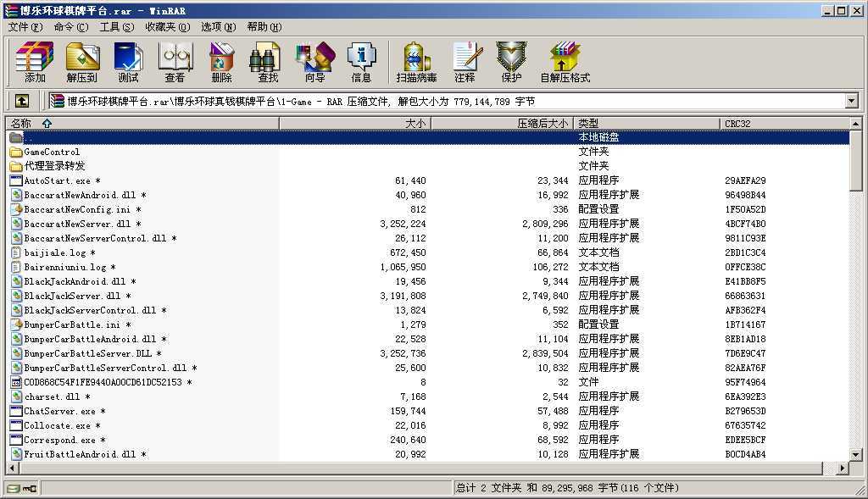The height and width of the screenshot is (499, 868).
Task: Open the 查找 (Find) binoculars tool
Action: tap(268, 62)
